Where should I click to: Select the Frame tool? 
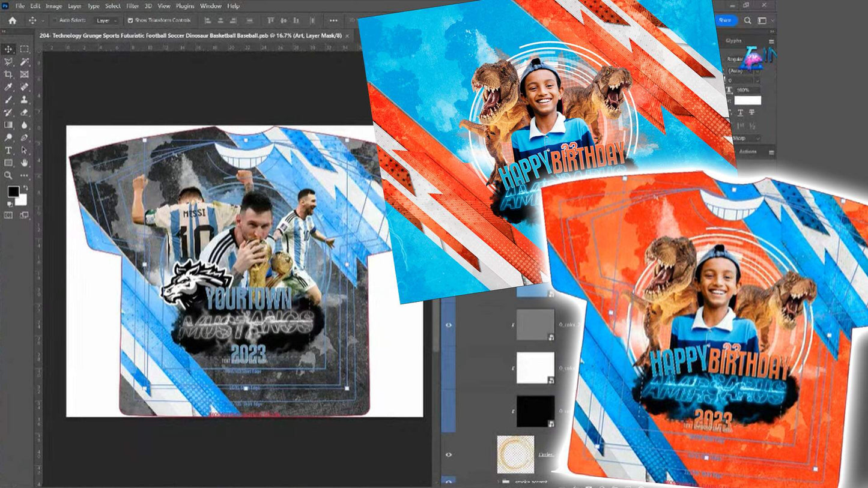tap(24, 74)
